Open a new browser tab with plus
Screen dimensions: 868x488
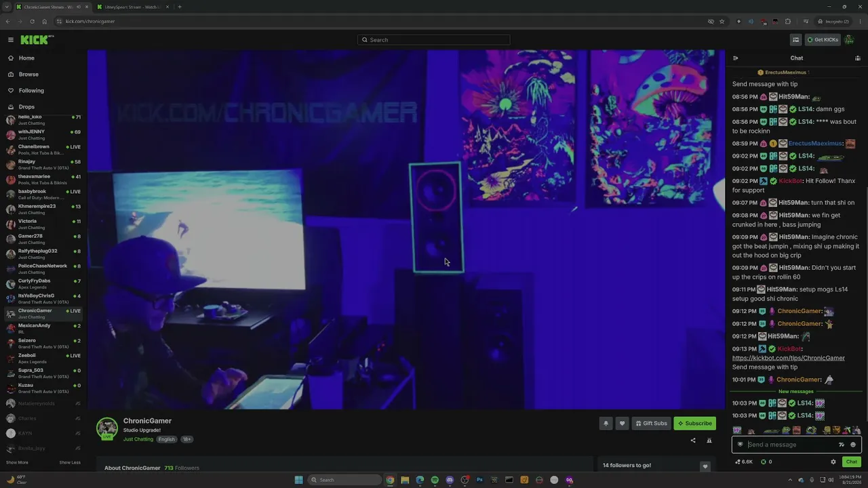(x=180, y=7)
